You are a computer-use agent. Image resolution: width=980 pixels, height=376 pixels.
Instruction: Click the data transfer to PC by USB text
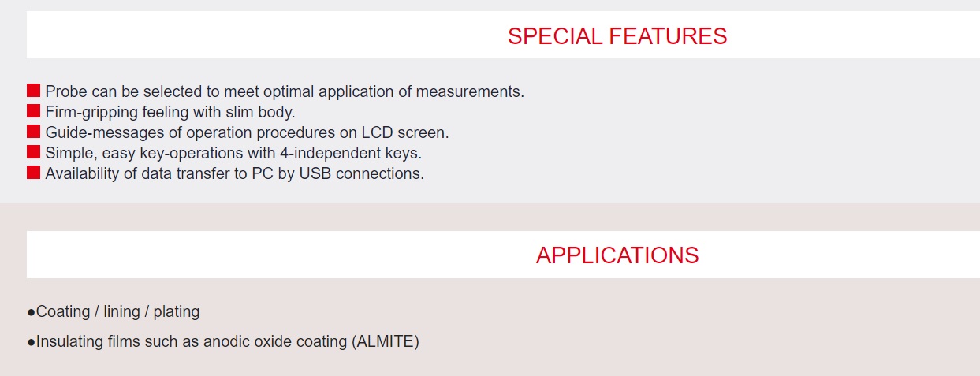click(235, 173)
